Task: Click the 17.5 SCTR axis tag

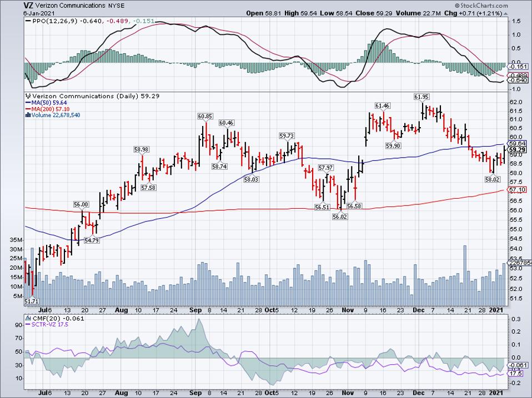Action: 516,373
